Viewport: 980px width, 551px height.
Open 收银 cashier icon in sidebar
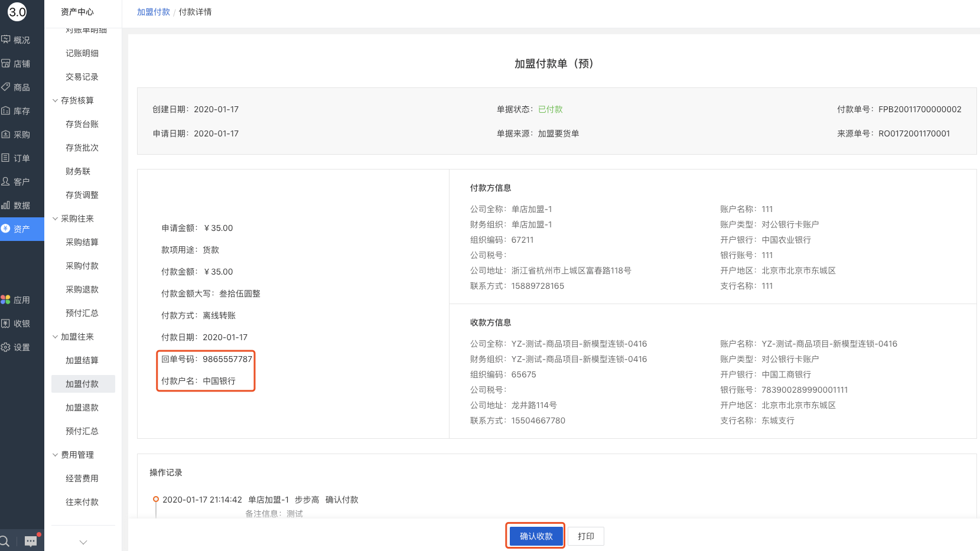pyautogui.click(x=6, y=323)
